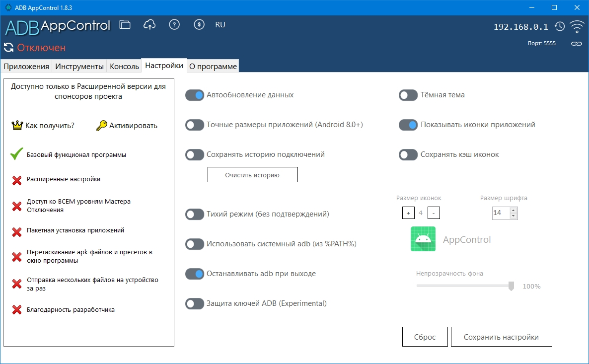
Task: Click the link chain icon near port
Action: point(576,44)
